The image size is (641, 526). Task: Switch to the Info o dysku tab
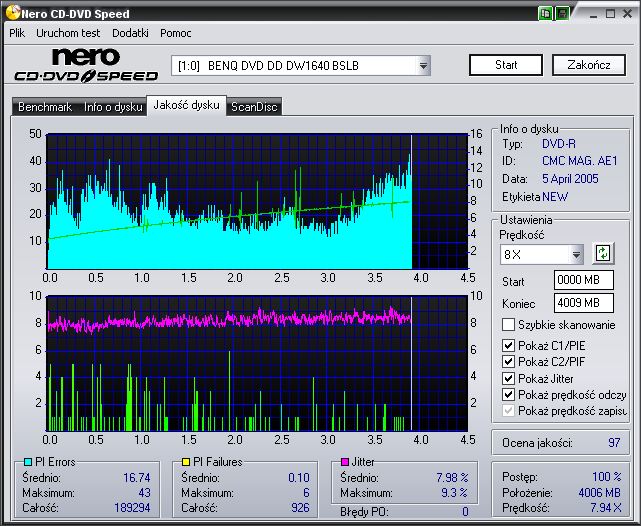coord(113,107)
